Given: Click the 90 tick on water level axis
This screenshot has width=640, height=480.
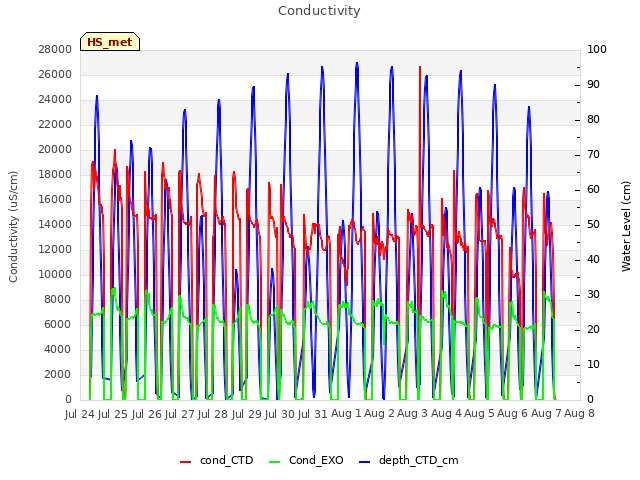Looking at the screenshot, I should point(593,84).
